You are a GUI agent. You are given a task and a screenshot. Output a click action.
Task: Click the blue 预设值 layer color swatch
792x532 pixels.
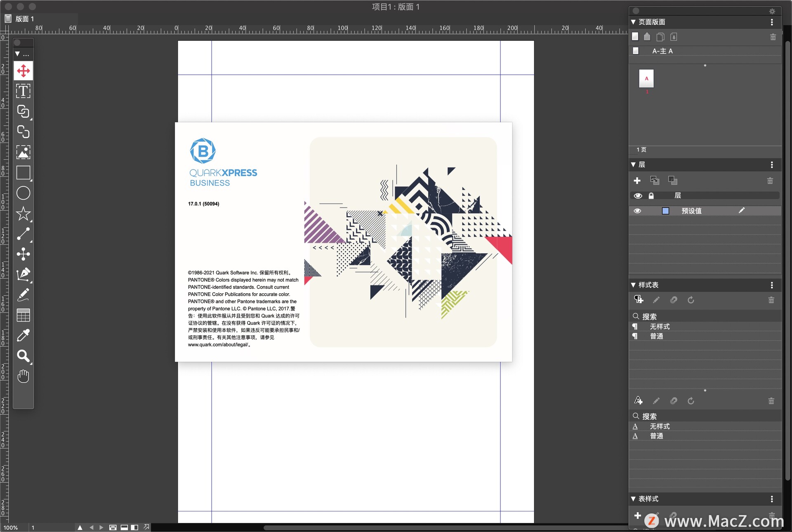pos(665,211)
